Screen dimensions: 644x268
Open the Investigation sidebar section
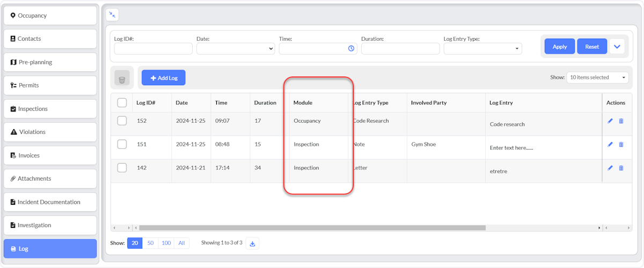tap(50, 225)
